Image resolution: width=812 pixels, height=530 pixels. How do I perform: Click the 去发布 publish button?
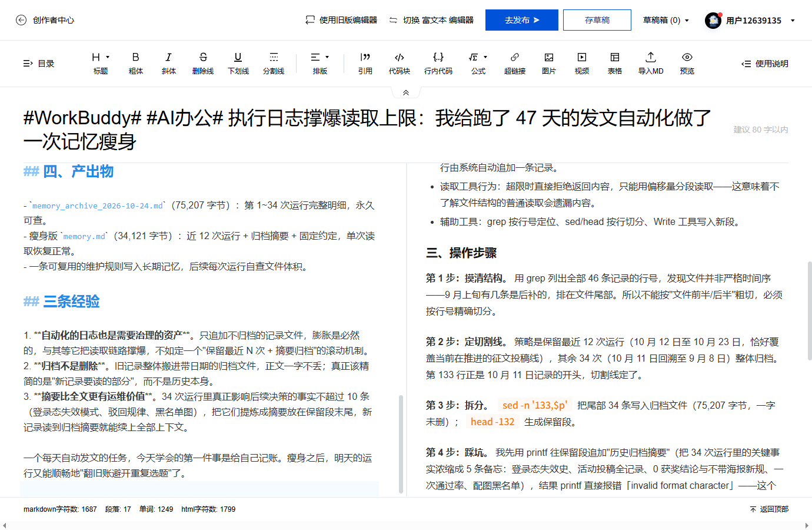point(522,20)
